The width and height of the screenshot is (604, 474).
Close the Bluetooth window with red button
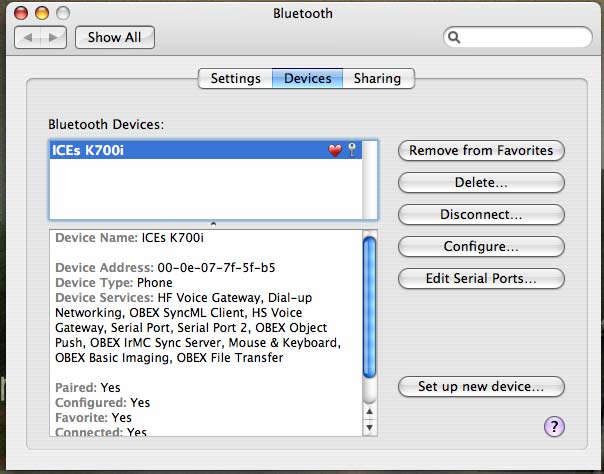point(21,13)
